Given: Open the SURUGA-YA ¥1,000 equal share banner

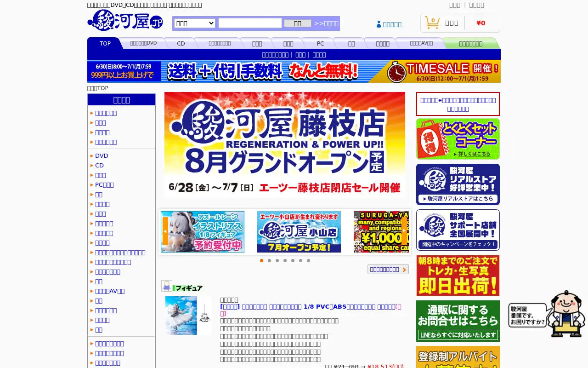Looking at the screenshot, I should tap(381, 232).
